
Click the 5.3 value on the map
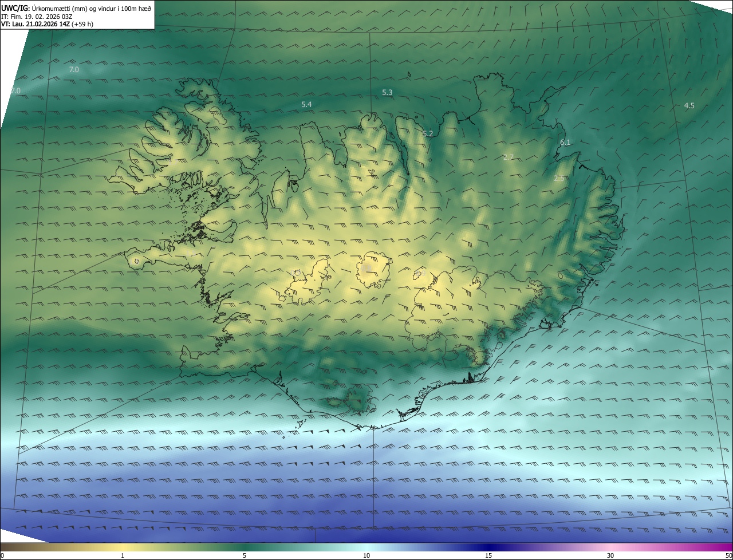[x=387, y=92]
